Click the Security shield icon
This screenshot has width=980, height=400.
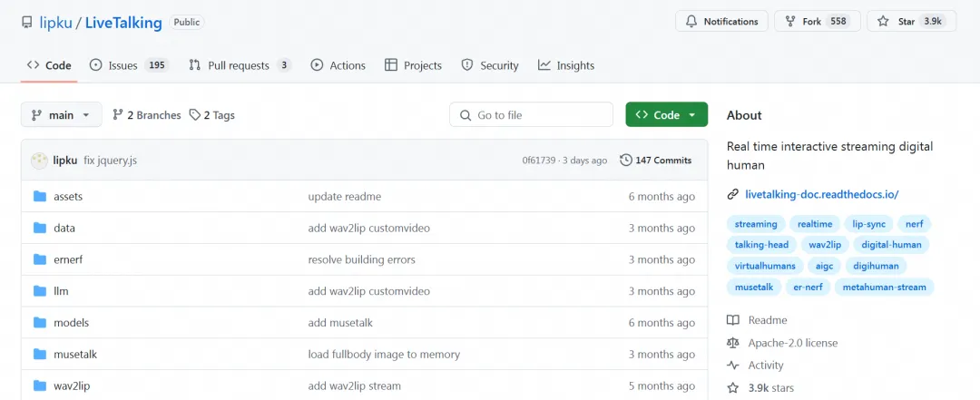(x=467, y=65)
